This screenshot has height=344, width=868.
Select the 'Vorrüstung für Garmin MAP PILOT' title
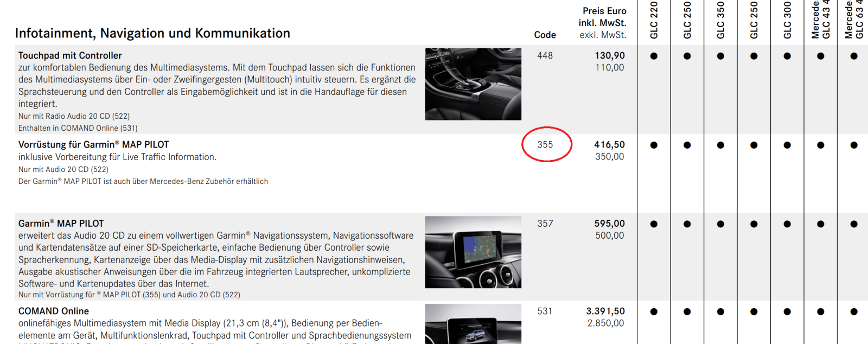[x=93, y=145]
